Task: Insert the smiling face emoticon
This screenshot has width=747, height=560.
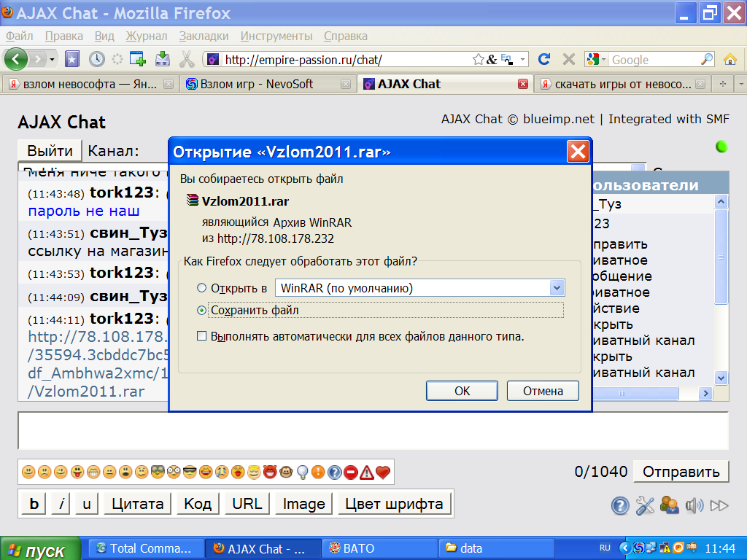Action: pyautogui.click(x=28, y=472)
